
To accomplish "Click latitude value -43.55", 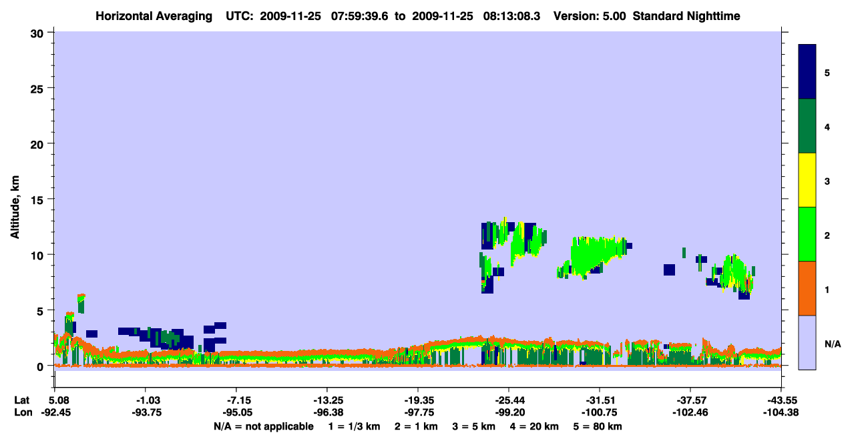I will pos(781,400).
